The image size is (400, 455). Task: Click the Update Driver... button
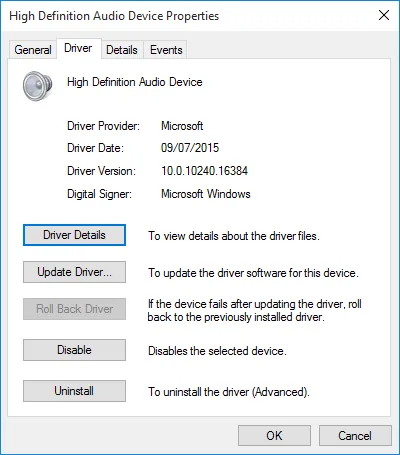click(74, 272)
